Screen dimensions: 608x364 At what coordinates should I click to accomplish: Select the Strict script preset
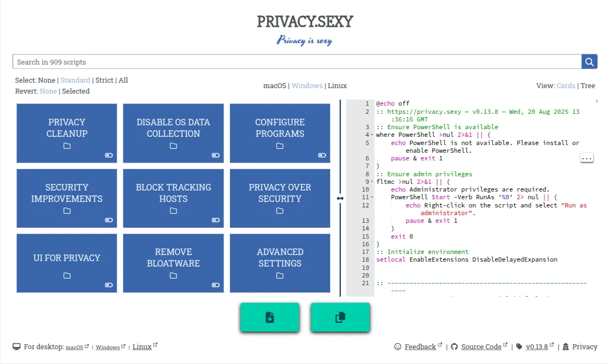click(x=104, y=80)
